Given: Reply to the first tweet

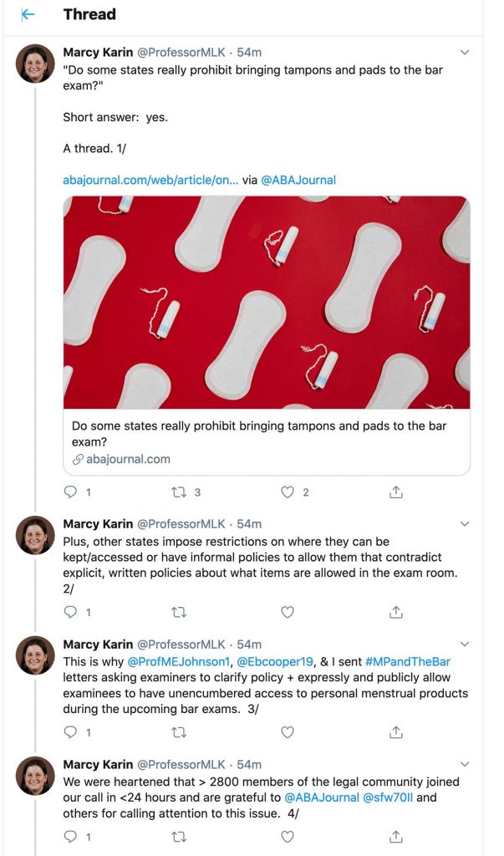Looking at the screenshot, I should (70, 492).
